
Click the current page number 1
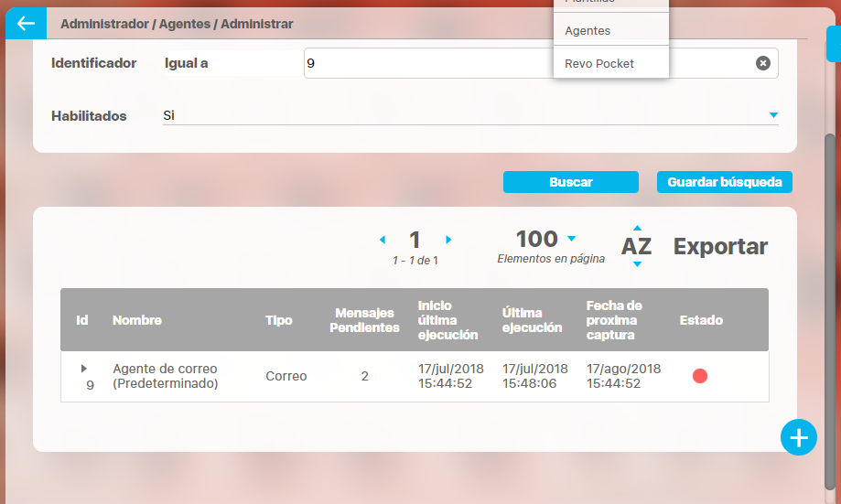point(415,240)
